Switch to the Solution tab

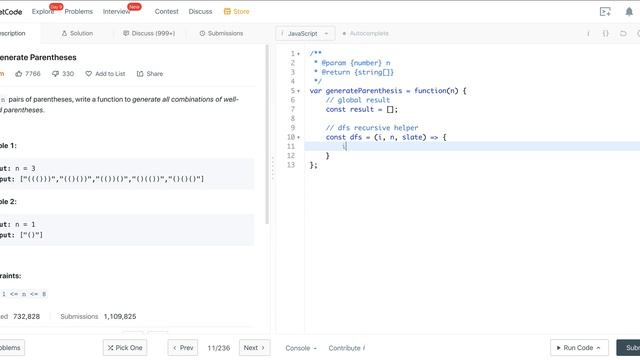[77, 33]
